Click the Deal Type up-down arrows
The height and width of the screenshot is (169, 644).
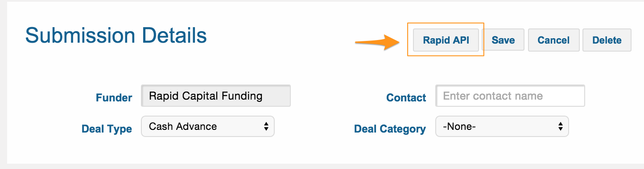[266, 126]
